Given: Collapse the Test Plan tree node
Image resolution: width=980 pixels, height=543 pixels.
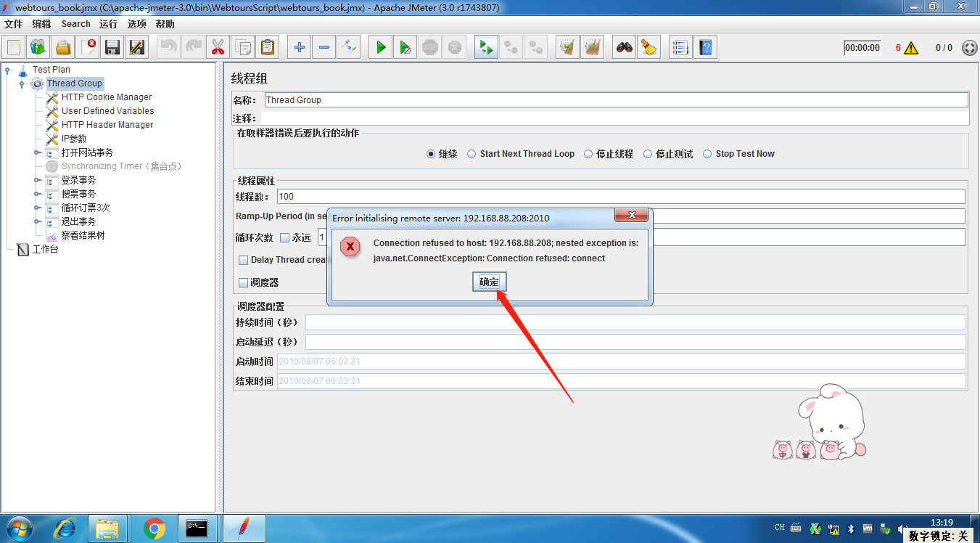Looking at the screenshot, I should pos(8,70).
